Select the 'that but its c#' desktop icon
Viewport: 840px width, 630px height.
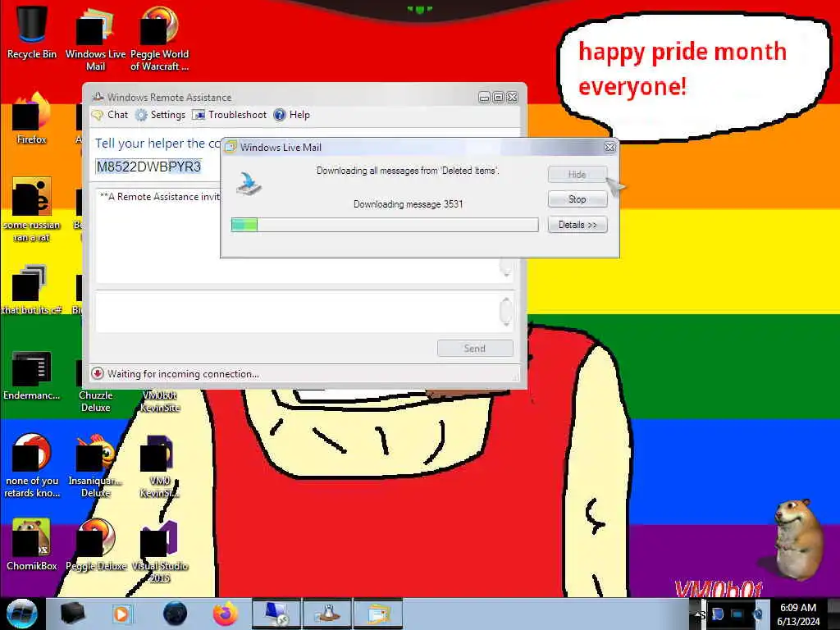tap(32, 290)
